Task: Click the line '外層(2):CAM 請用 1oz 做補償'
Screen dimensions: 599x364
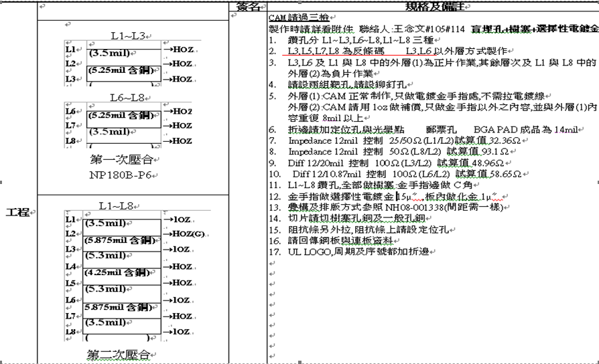Action: point(442,112)
